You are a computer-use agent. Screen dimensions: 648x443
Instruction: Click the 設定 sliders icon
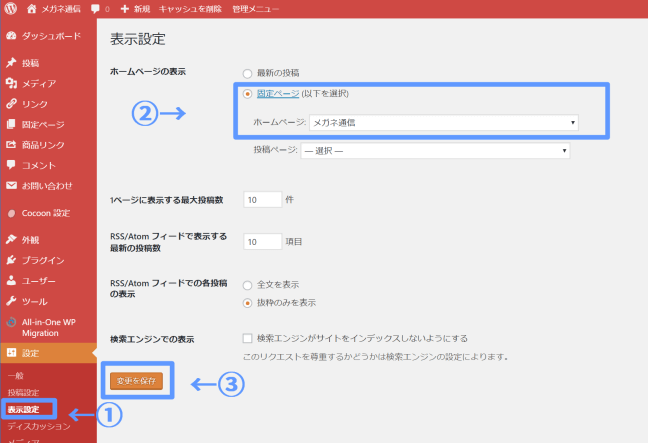[x=11, y=352]
